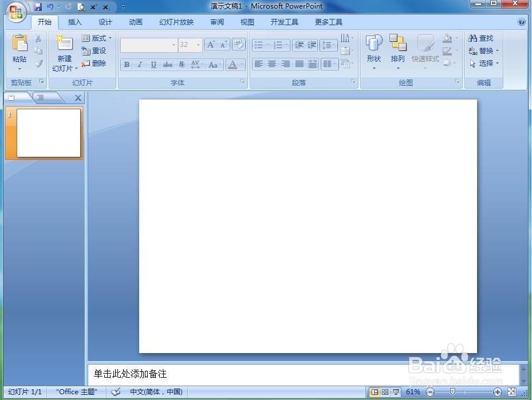
Task: Click the 61% zoom level
Action: pos(413,392)
